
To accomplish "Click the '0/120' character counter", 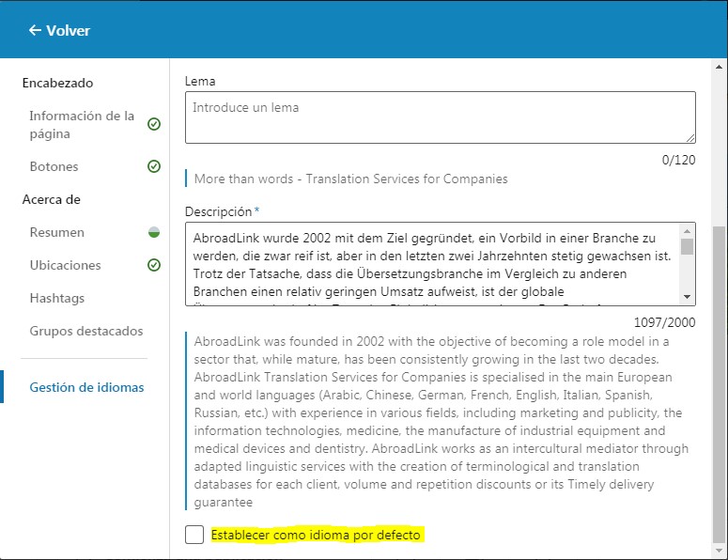I will pyautogui.click(x=678, y=160).
